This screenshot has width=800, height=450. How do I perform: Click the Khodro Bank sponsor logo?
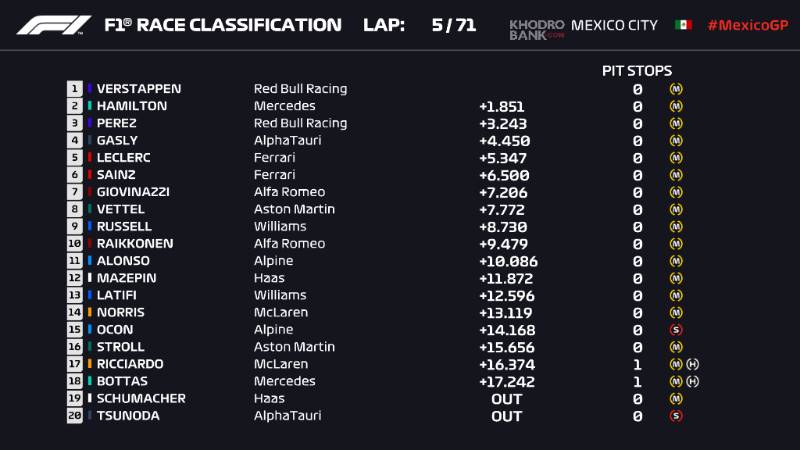[x=537, y=30]
